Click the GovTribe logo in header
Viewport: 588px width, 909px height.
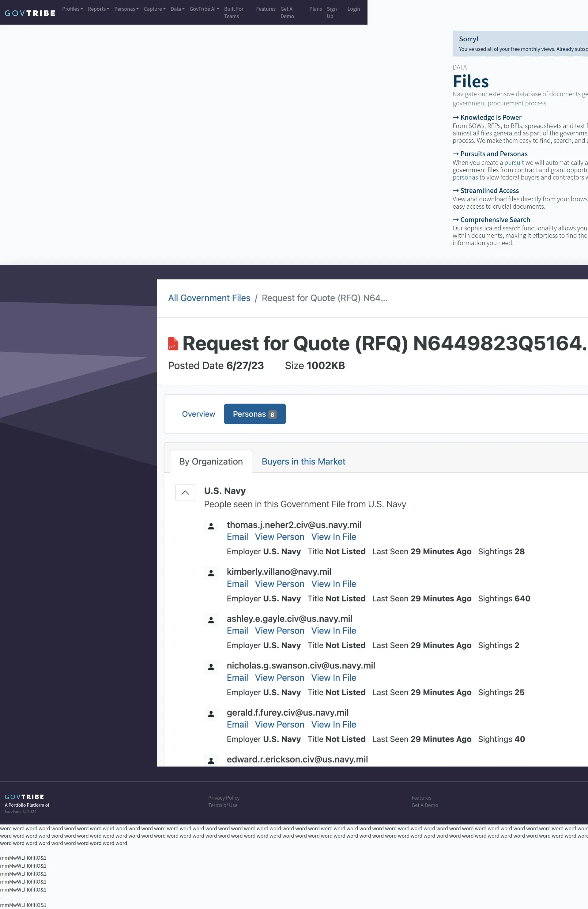pos(30,13)
